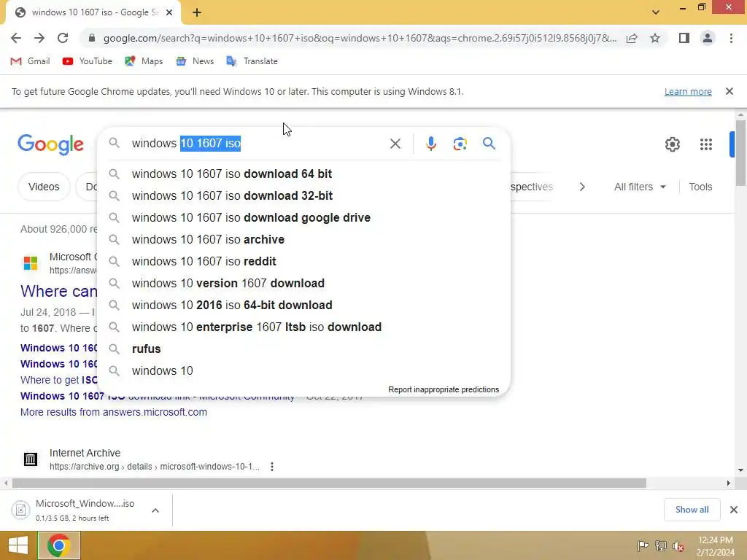Open network tray icon
Viewport: 747px width, 560px height.
[x=661, y=546]
